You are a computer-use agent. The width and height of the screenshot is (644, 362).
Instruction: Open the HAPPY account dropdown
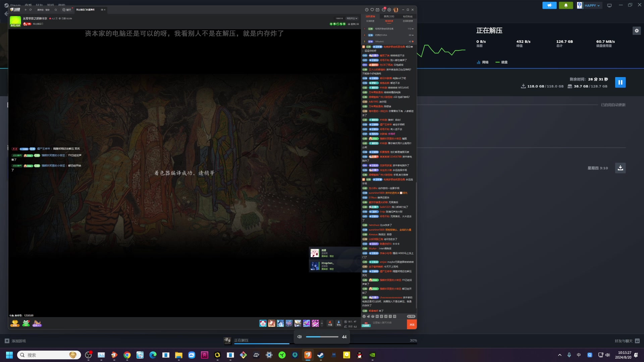(589, 5)
